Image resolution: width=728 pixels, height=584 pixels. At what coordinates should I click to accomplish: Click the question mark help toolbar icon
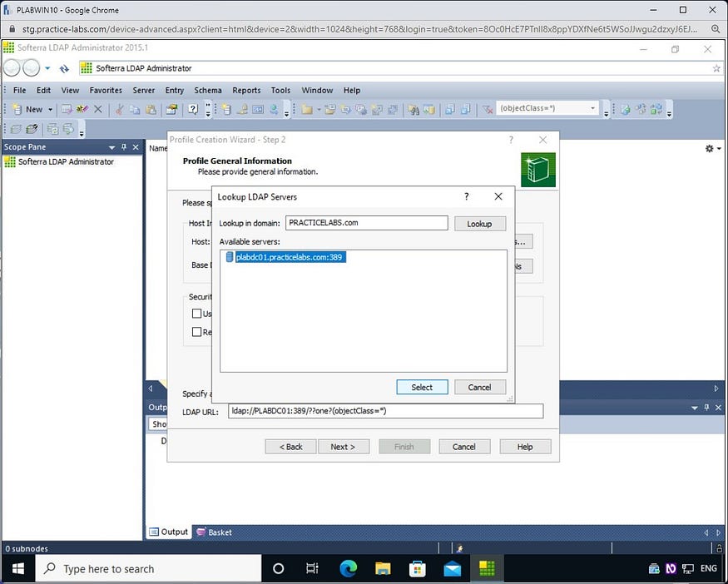[x=193, y=110]
